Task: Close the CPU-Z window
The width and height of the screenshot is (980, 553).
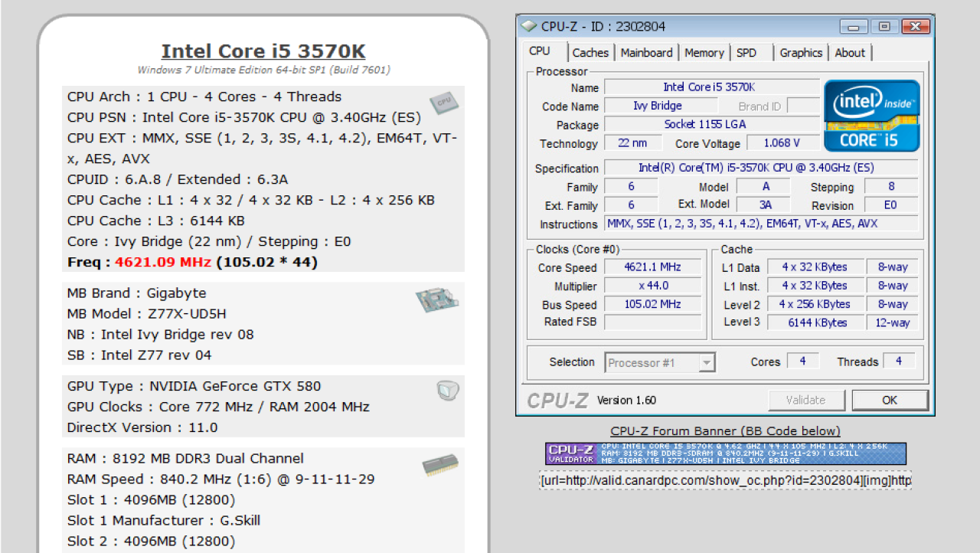Action: [915, 26]
